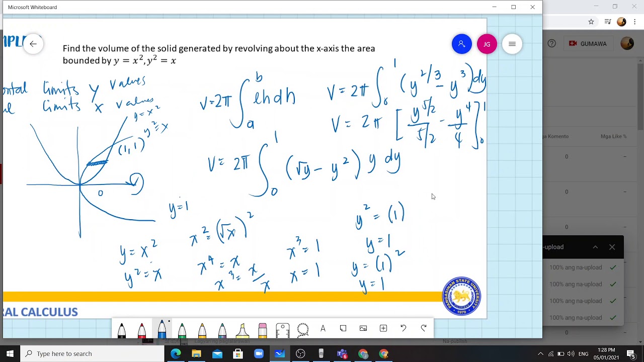The width and height of the screenshot is (644, 362).
Task: Open the browser media control icon
Action: (x=608, y=22)
